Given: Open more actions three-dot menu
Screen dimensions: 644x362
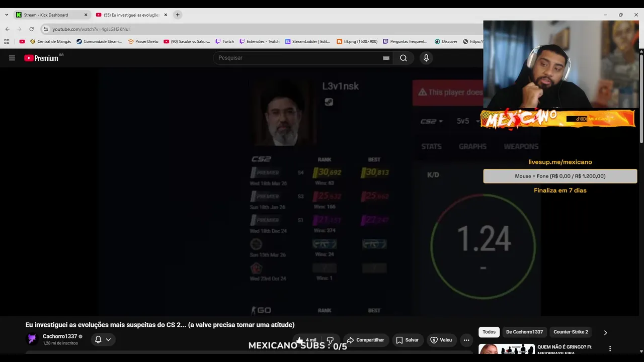Looking at the screenshot, I should [x=466, y=340].
